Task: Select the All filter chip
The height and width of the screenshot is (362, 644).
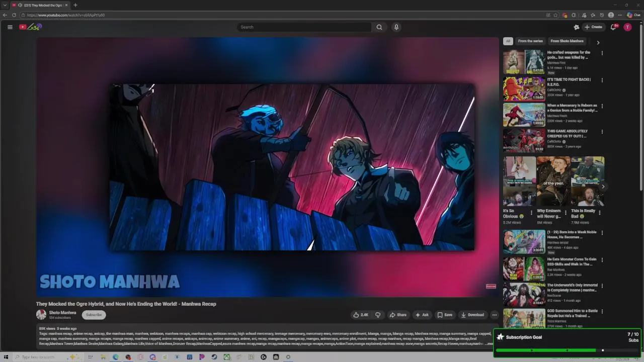Action: [508, 41]
